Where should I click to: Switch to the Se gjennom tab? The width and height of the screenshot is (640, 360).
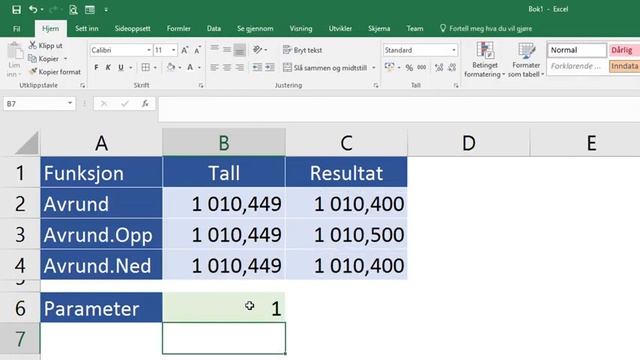255,29
